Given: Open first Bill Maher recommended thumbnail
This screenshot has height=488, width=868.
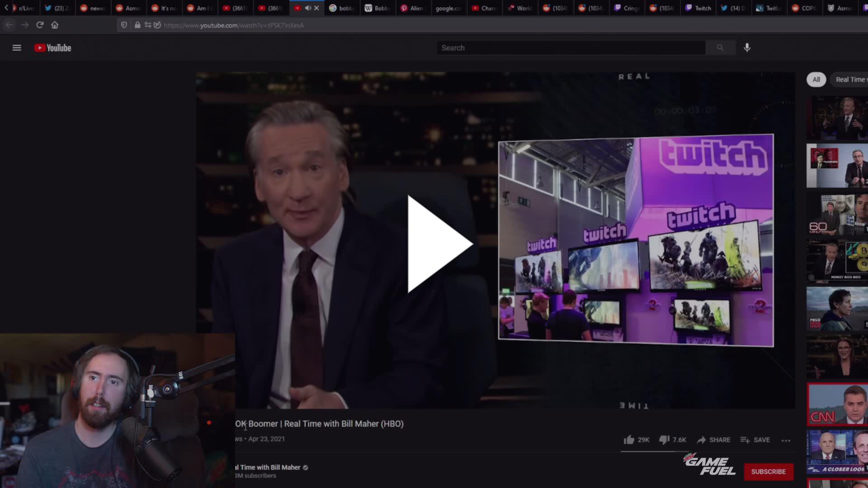Looking at the screenshot, I should click(x=837, y=118).
